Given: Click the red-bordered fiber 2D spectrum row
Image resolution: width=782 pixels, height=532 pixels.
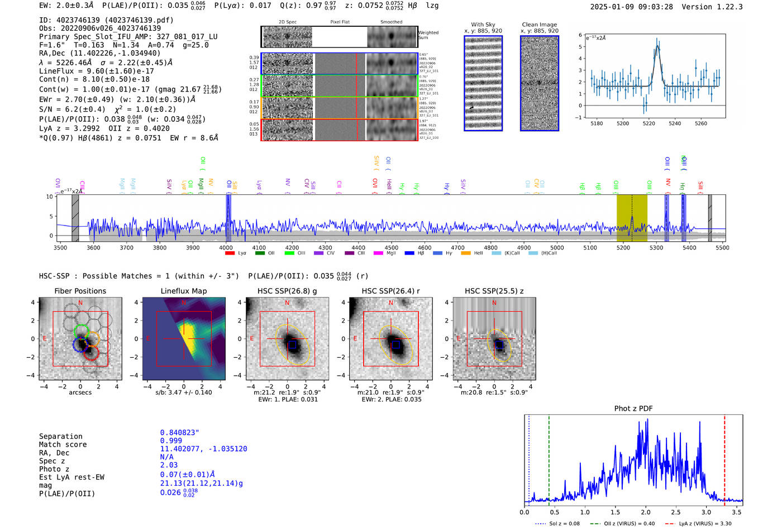Looking at the screenshot, I should pyautogui.click(x=340, y=130).
